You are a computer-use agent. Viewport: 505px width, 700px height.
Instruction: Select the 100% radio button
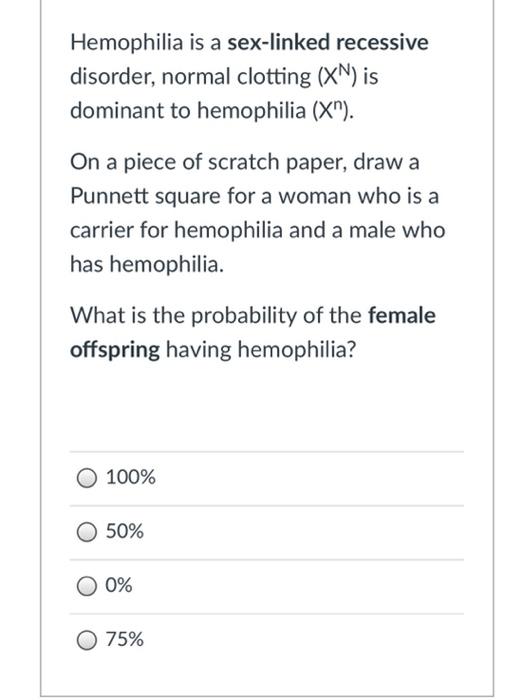87,478
